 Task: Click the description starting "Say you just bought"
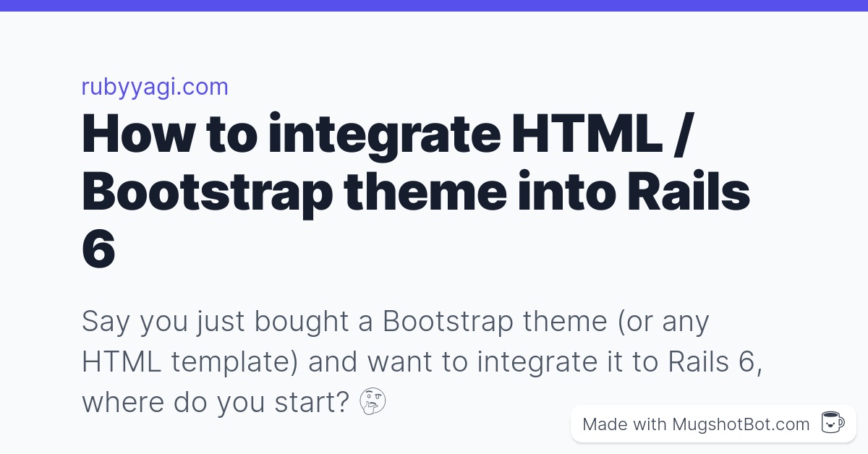pyautogui.click(x=422, y=361)
